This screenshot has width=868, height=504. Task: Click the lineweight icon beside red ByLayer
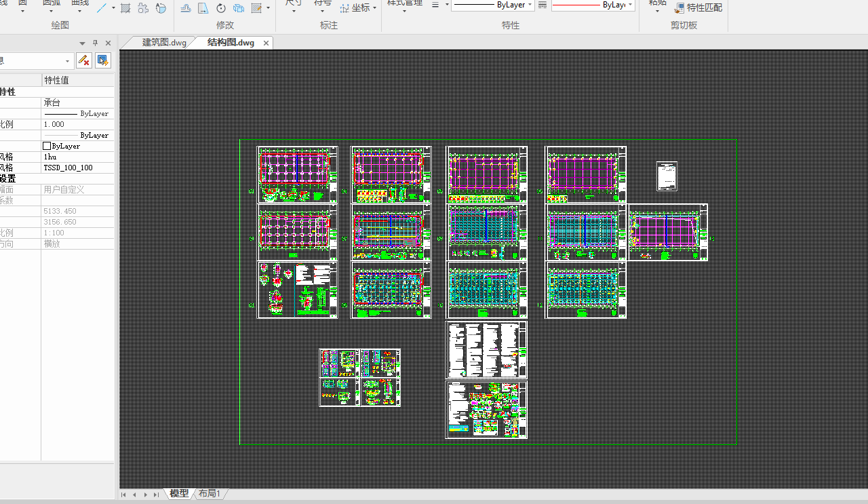point(542,5)
